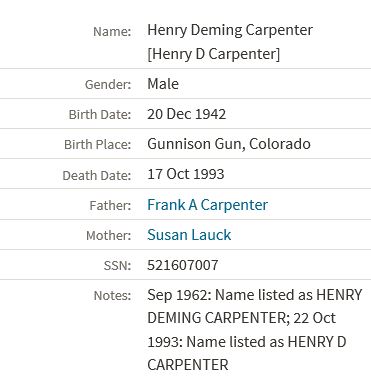
Task: Click the Father: field label
Action: [110, 205]
